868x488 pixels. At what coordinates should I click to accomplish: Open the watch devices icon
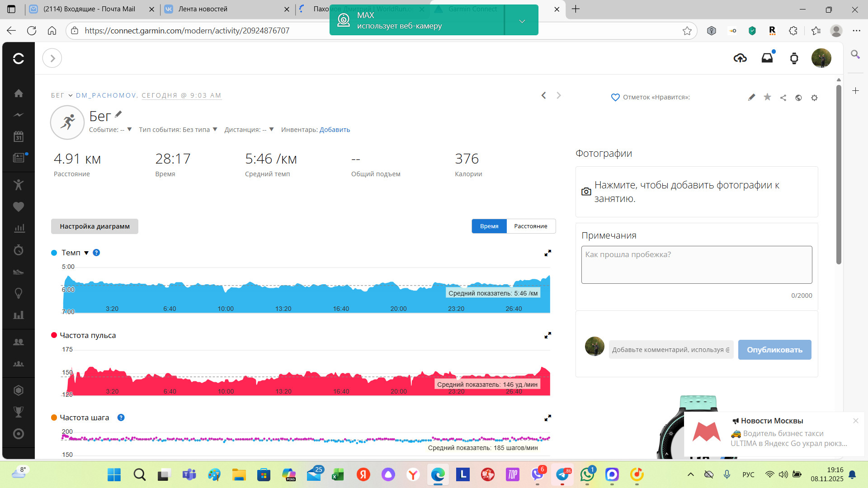pyautogui.click(x=794, y=58)
